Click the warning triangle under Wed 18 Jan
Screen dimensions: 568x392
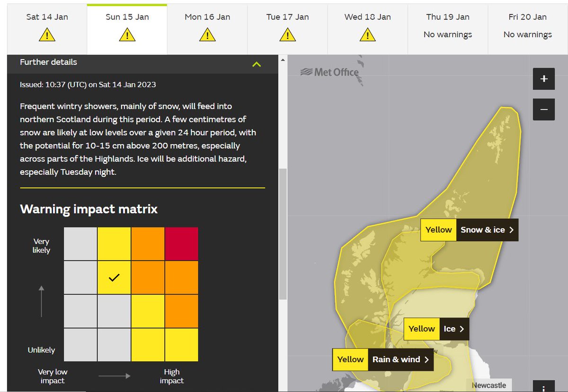click(367, 35)
